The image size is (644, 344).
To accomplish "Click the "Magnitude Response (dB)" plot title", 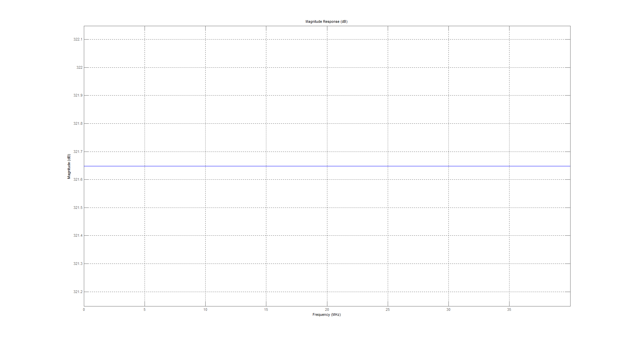I will (x=326, y=21).
